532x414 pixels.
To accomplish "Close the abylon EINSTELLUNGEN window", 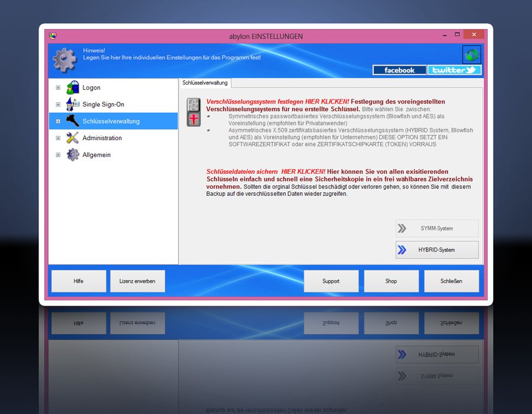I will tap(473, 34).
